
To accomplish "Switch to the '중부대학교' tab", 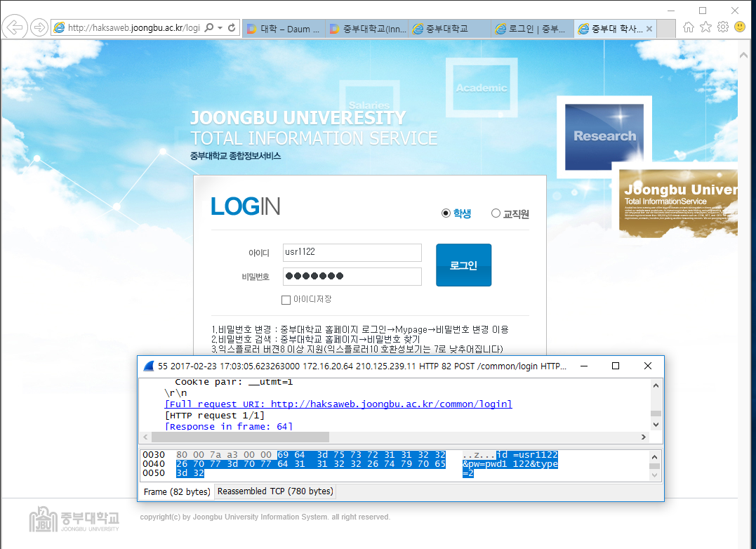I will [x=451, y=29].
